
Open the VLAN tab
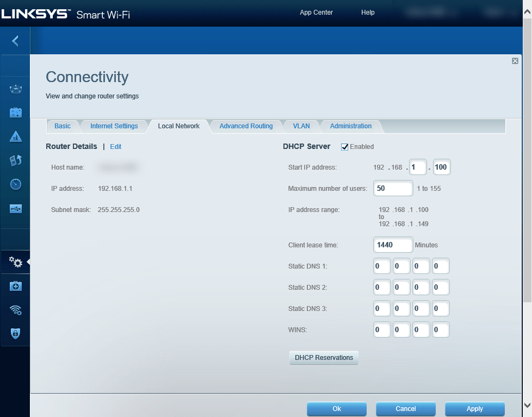301,126
